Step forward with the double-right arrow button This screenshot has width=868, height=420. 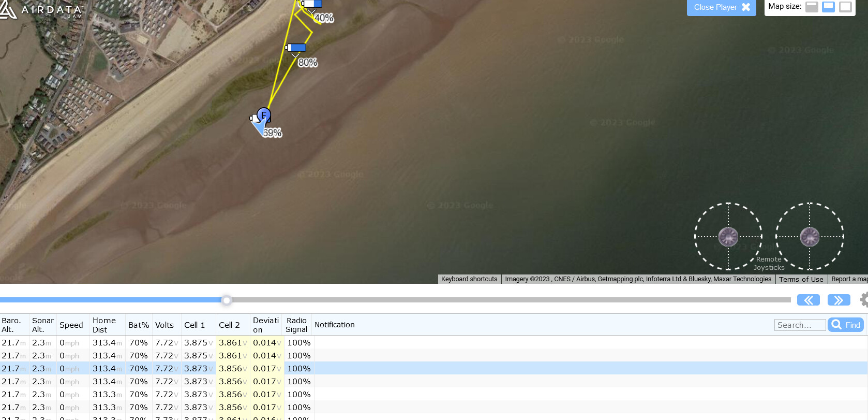click(x=839, y=300)
